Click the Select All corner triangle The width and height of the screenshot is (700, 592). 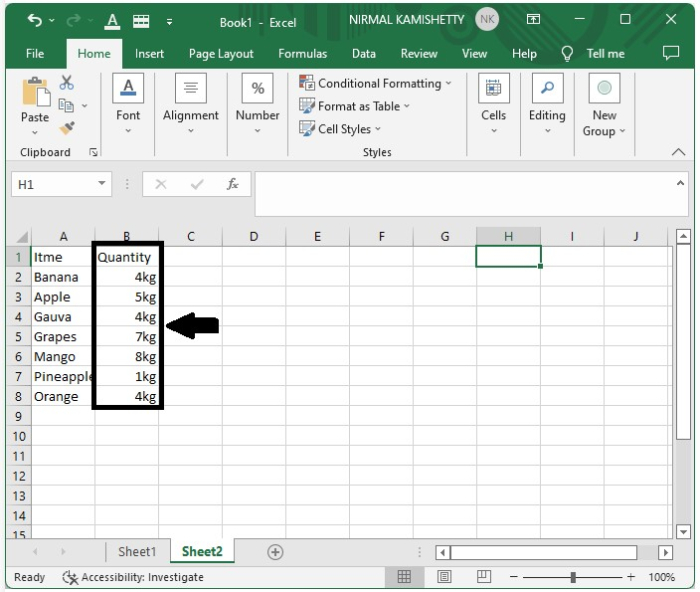pos(22,237)
